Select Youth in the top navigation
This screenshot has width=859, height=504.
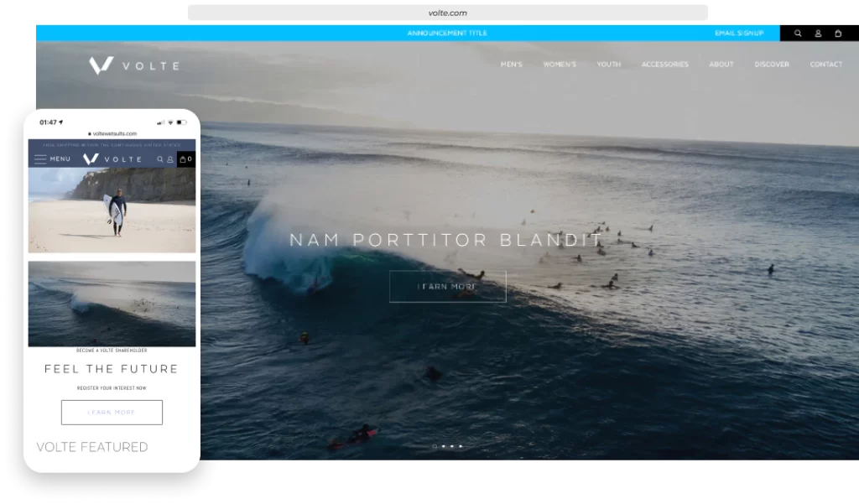coord(608,65)
